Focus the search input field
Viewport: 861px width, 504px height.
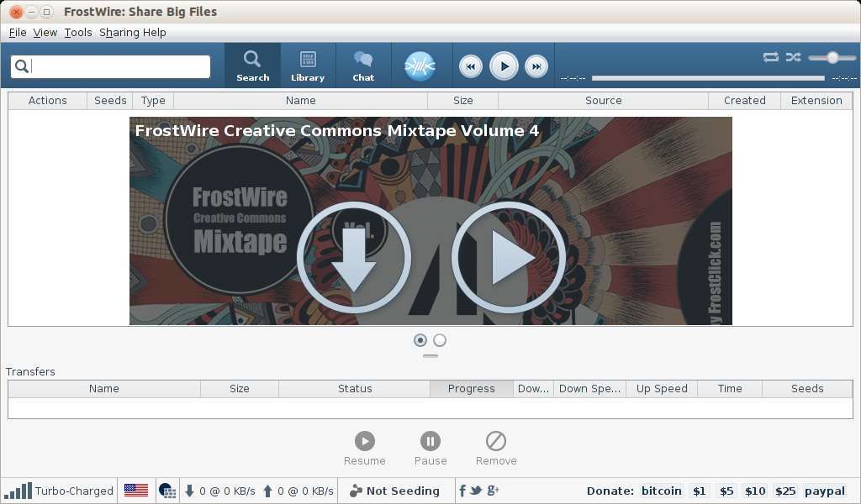pos(110,66)
